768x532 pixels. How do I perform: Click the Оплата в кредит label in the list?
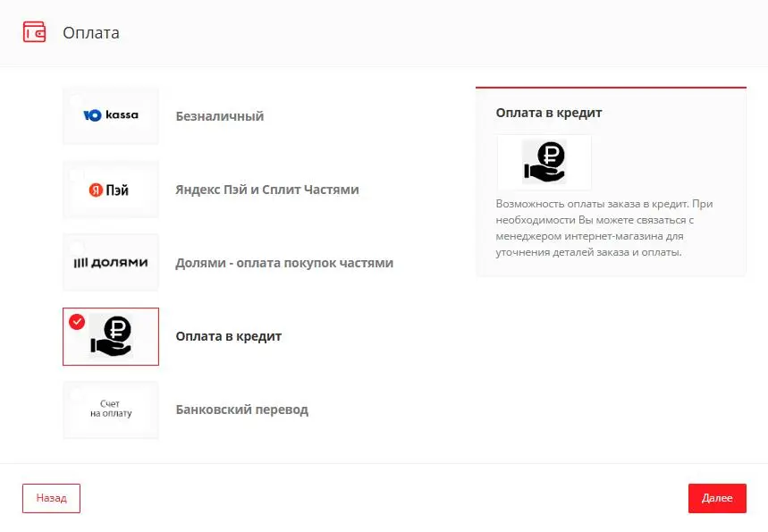(x=229, y=336)
